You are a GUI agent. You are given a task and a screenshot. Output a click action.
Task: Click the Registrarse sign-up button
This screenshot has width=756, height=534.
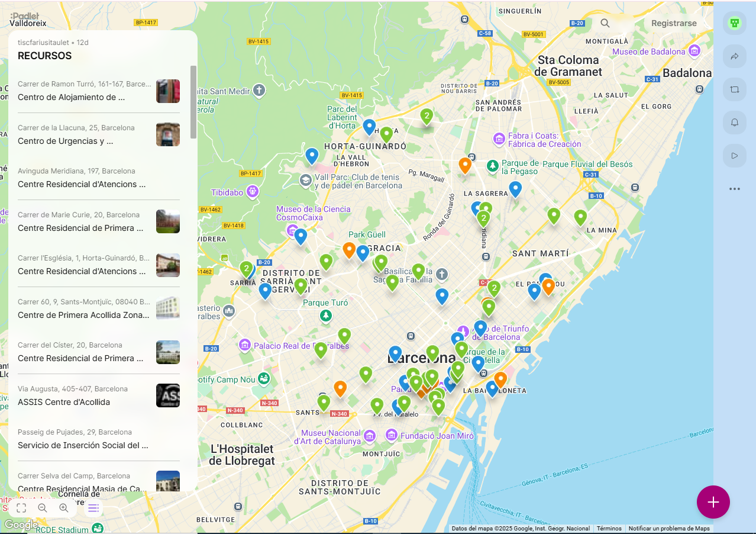pos(674,23)
